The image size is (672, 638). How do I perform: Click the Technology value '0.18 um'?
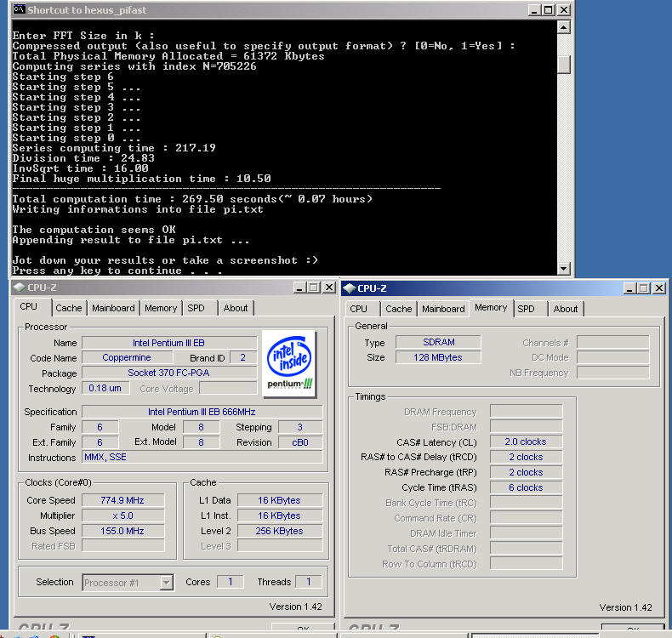point(105,388)
